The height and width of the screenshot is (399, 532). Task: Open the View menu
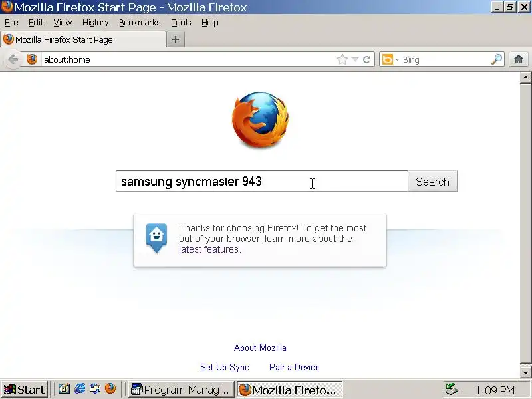pyautogui.click(x=63, y=23)
